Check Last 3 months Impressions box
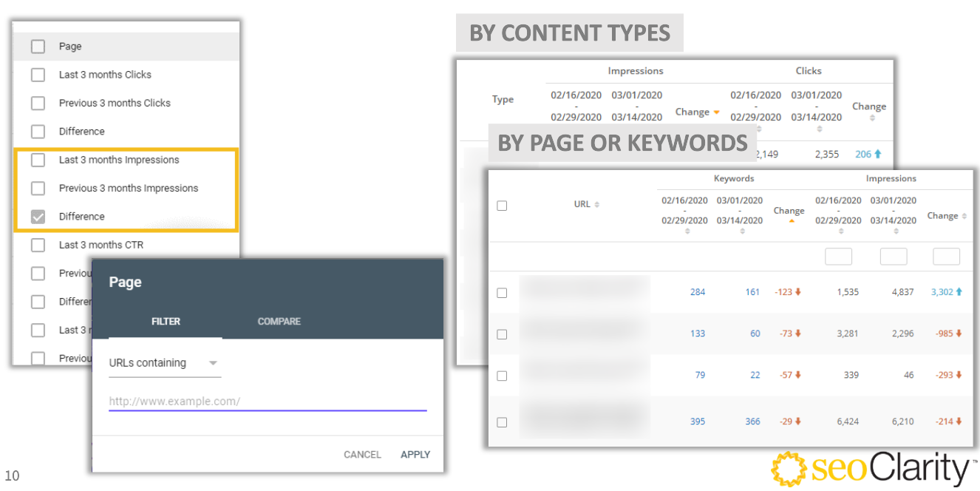 [x=38, y=160]
